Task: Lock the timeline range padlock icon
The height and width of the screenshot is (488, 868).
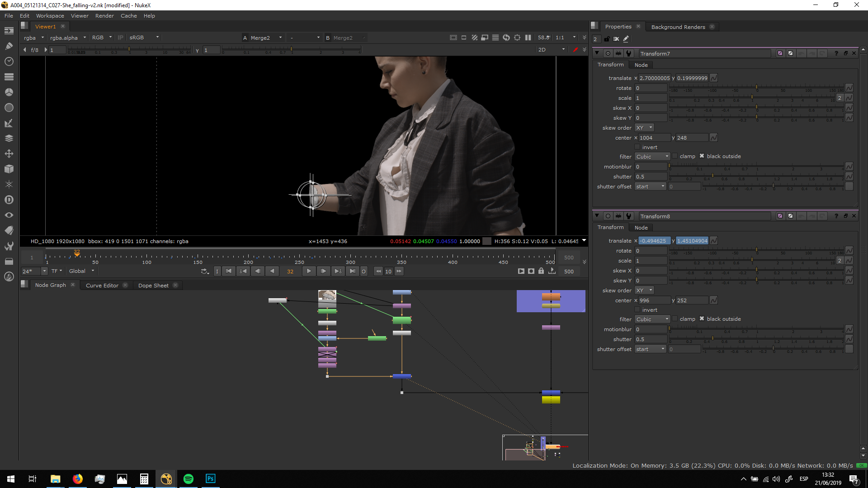Action: click(541, 271)
